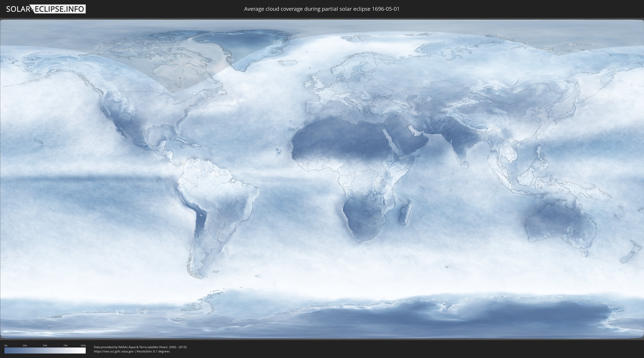Image resolution: width=644 pixels, height=358 pixels.
Task: Click the cloud coverage color gradient bar
Action: [x=45, y=350]
